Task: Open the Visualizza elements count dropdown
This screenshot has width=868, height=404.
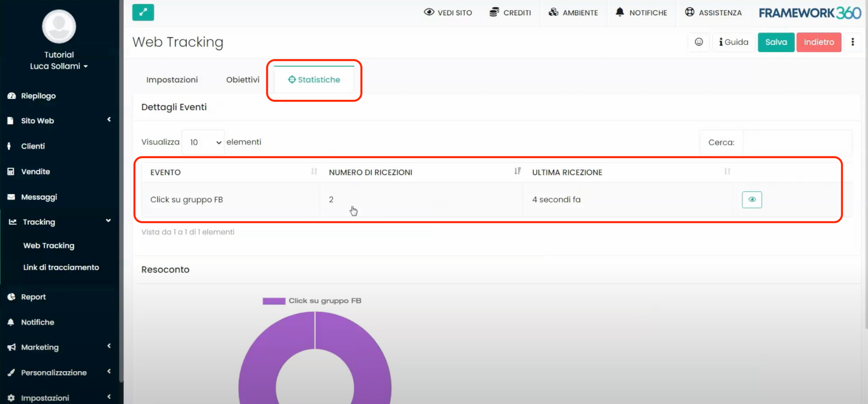Action: click(203, 142)
